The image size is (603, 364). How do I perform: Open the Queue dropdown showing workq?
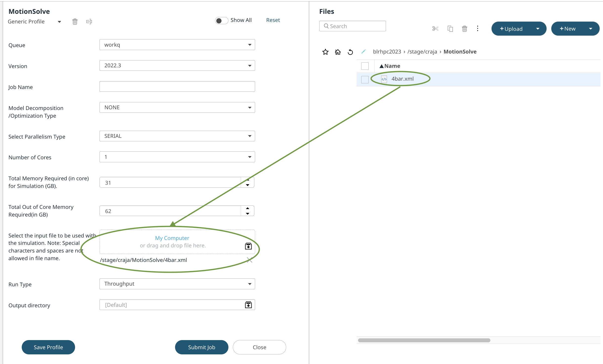point(177,45)
